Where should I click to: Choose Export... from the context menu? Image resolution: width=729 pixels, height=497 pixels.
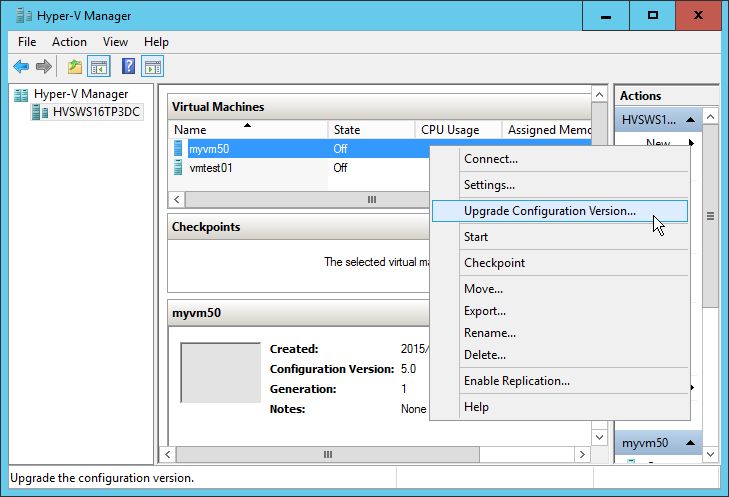click(560, 311)
